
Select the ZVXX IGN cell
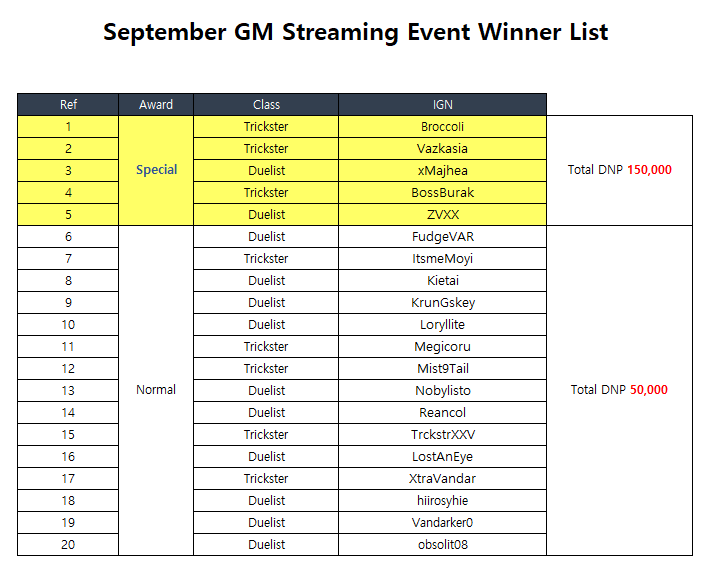tap(442, 214)
